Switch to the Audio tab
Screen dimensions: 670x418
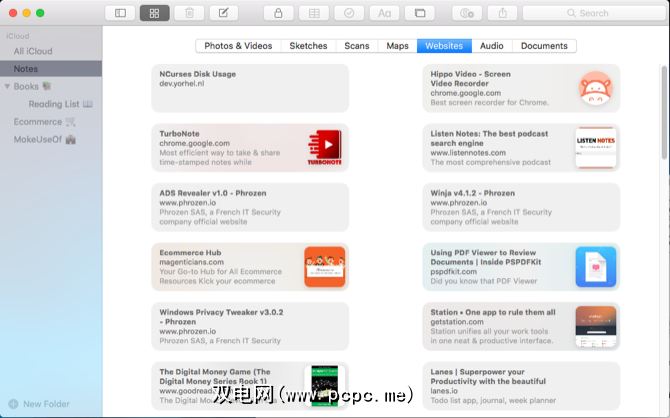491,46
